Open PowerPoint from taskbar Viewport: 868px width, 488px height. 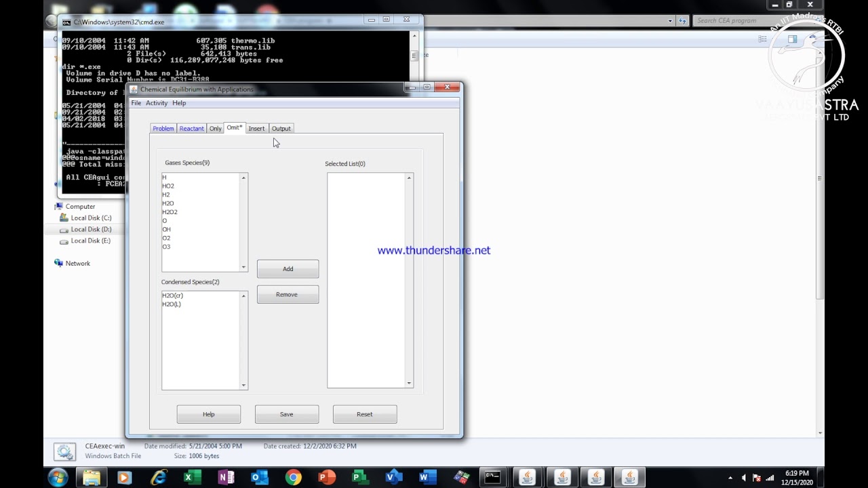327,478
